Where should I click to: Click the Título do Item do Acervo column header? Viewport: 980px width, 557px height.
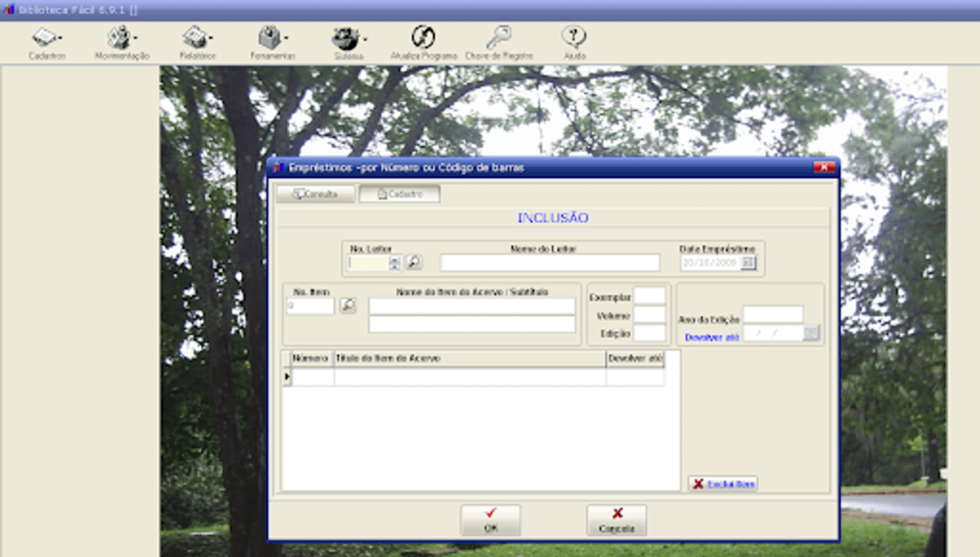pyautogui.click(x=470, y=359)
